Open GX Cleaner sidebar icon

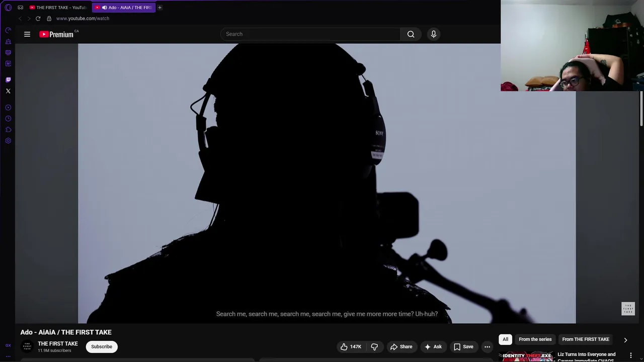8,42
